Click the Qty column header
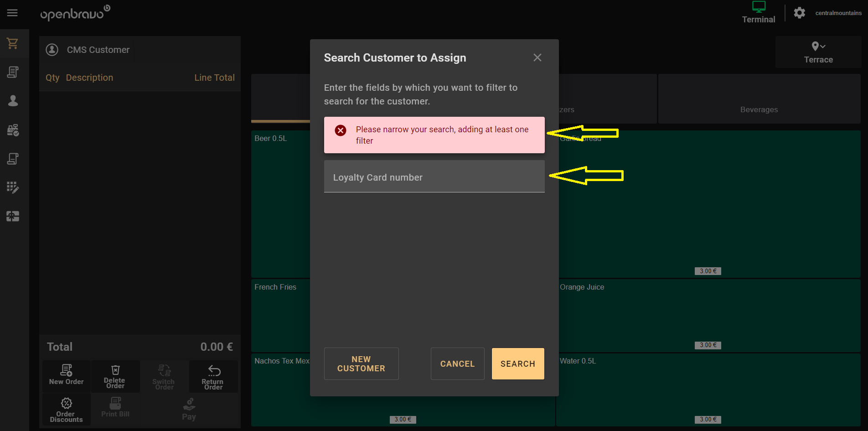 (x=52, y=78)
